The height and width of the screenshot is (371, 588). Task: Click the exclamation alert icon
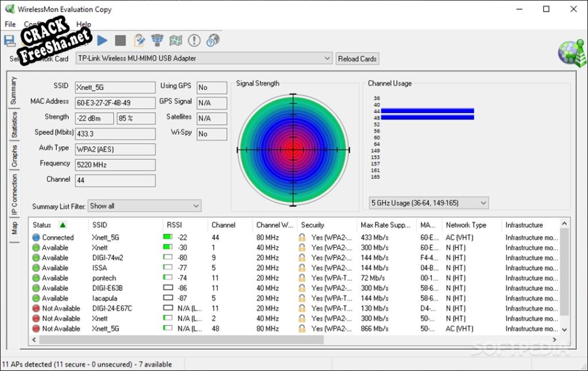[194, 40]
